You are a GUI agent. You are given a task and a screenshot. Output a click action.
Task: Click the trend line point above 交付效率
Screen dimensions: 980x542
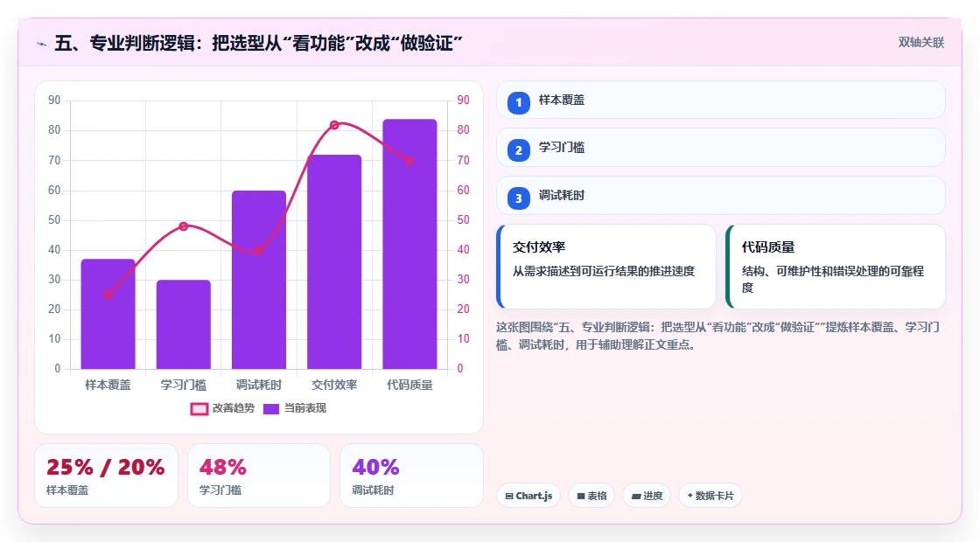(334, 125)
